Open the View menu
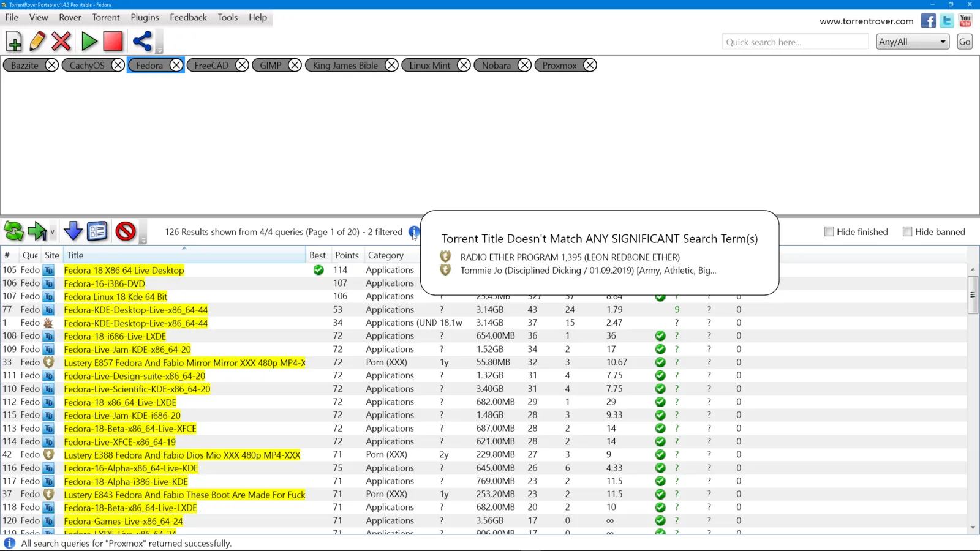980x551 pixels. 39,17
